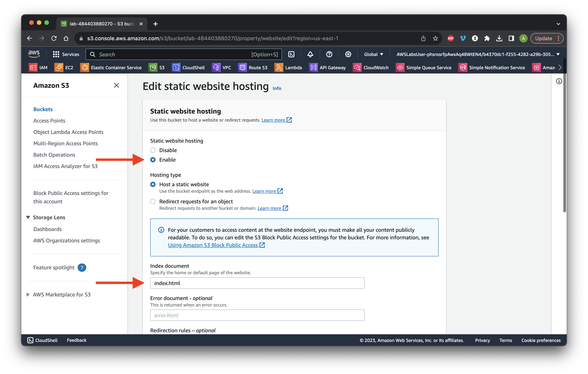Share this page via share icon
Screen dimensions: 588x374
click(423, 38)
